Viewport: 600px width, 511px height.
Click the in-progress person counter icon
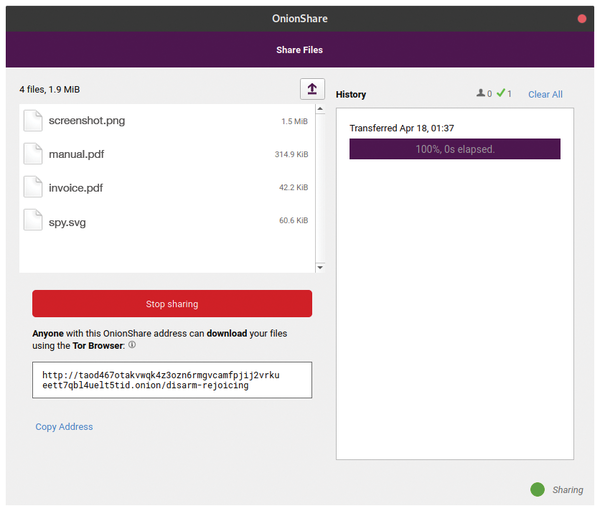(481, 93)
